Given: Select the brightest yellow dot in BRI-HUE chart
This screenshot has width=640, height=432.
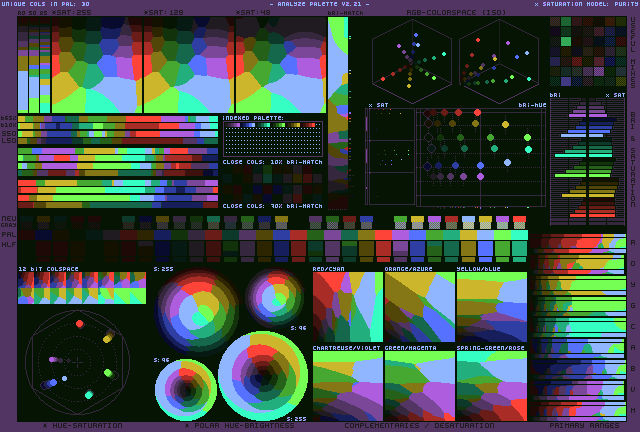Looking at the screenshot, I should tap(505, 124).
